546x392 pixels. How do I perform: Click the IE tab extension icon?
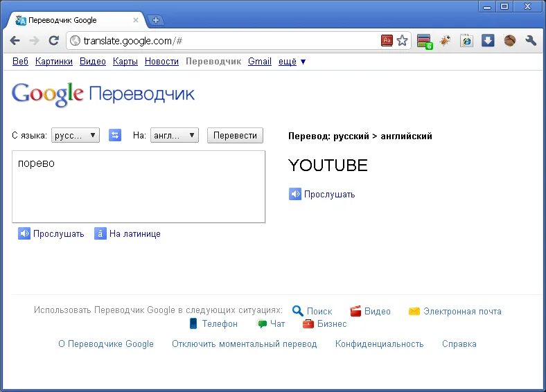(466, 41)
